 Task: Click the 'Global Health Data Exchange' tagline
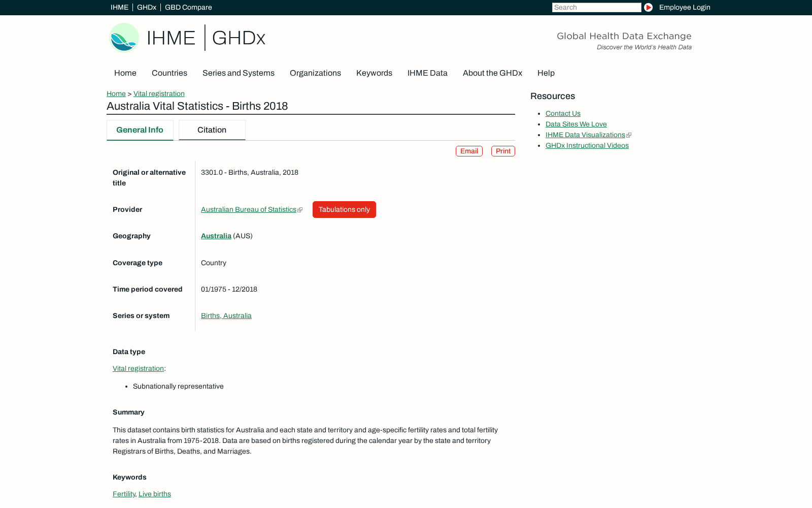[x=624, y=36]
